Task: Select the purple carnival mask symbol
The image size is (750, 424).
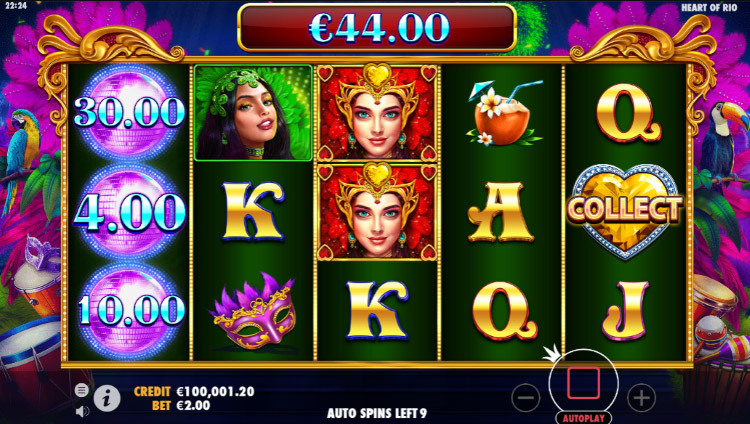Action: 253,311
